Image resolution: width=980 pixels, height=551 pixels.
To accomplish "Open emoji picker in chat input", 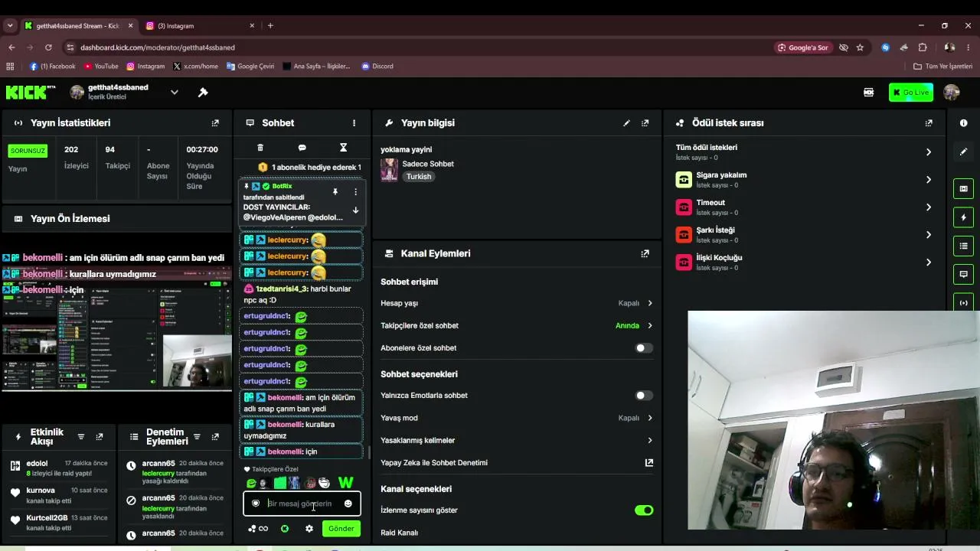I will (348, 504).
